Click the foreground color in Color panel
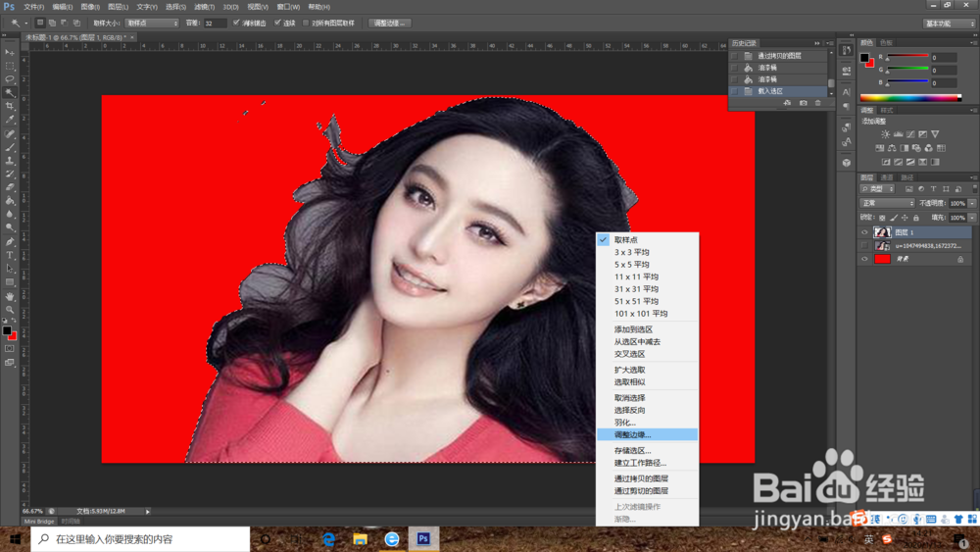980x552 pixels. coord(864,58)
